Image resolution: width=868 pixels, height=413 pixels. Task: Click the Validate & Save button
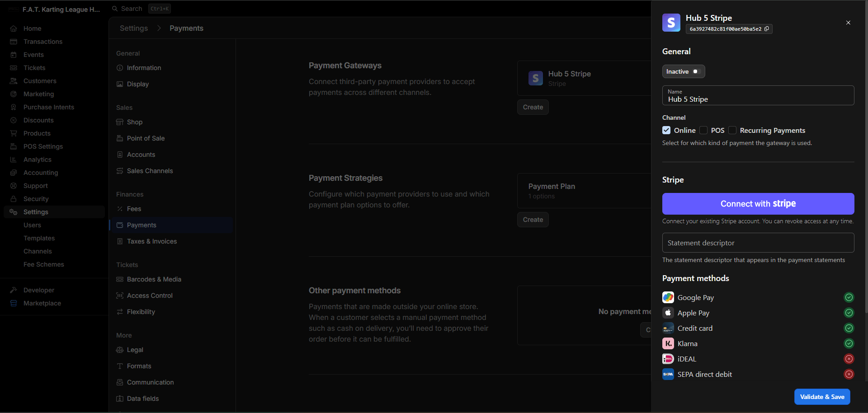[822, 397]
